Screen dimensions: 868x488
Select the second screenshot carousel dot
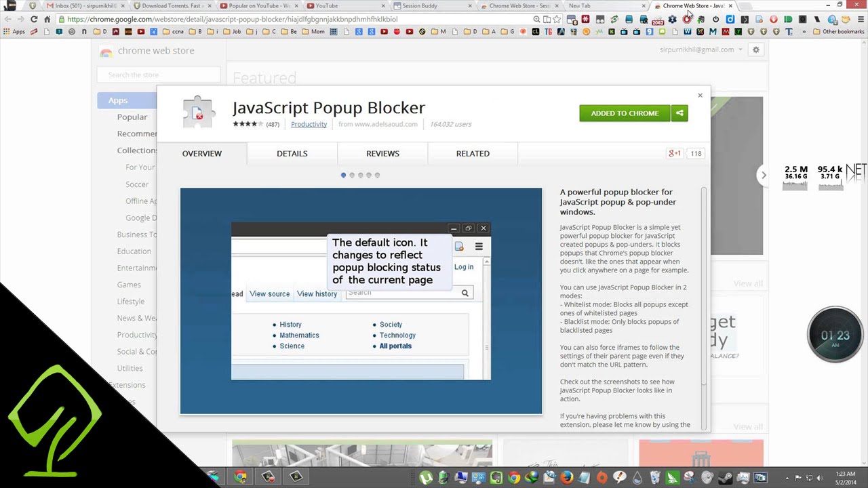[352, 175]
